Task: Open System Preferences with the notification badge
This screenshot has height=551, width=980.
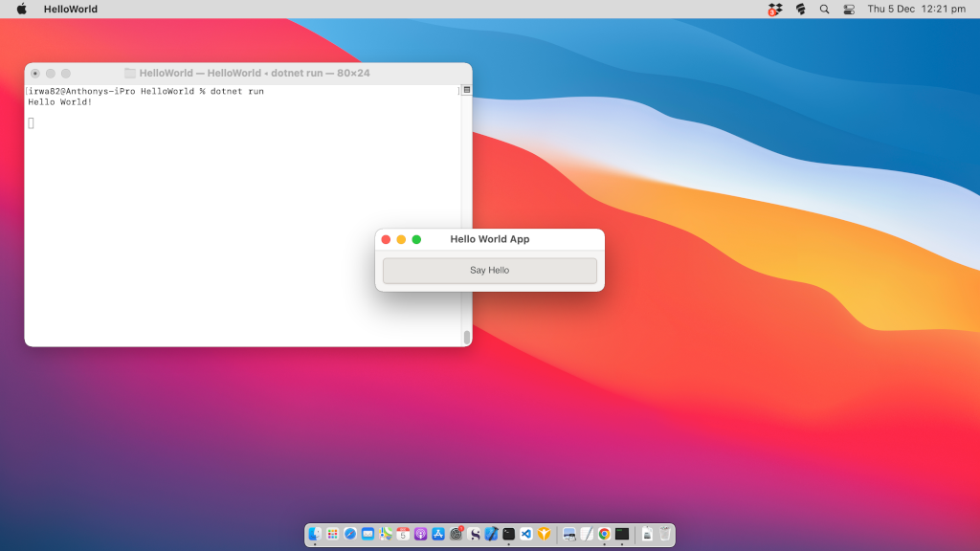Action: click(x=456, y=535)
